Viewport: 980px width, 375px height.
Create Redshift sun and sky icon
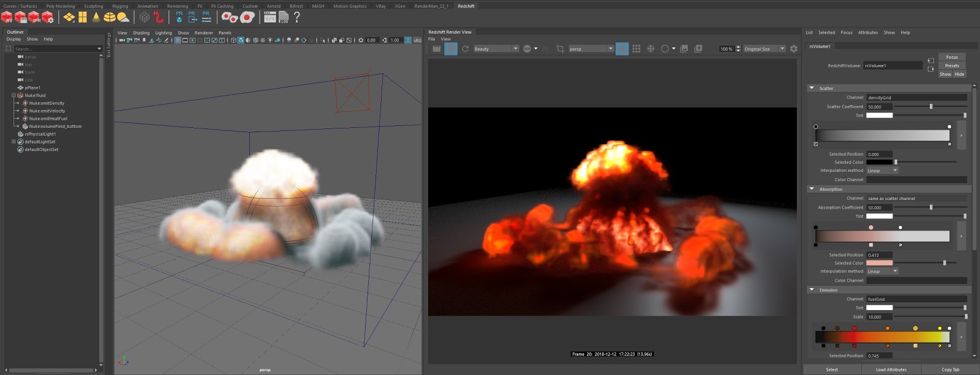pos(123,17)
